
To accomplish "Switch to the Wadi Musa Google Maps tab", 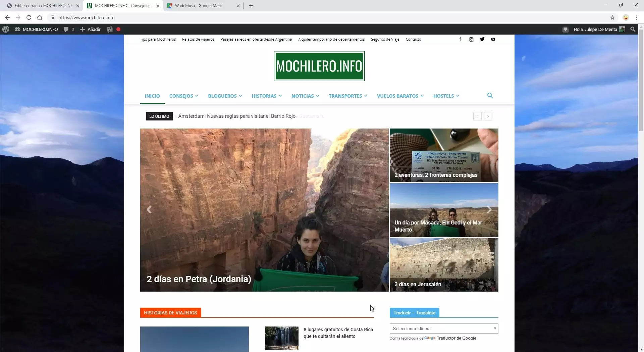I will [x=199, y=6].
